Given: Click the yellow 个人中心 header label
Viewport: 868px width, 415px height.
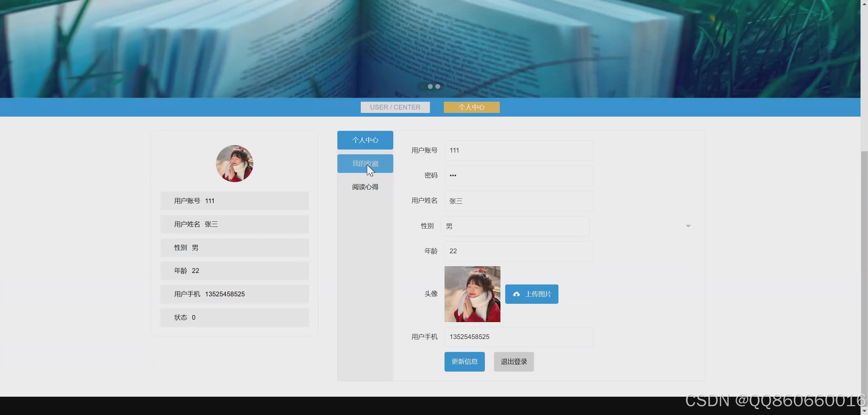Looking at the screenshot, I should coord(472,107).
